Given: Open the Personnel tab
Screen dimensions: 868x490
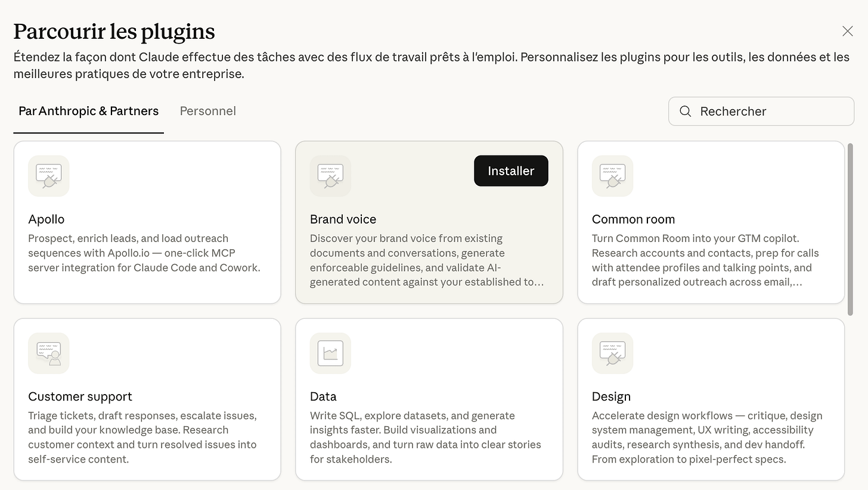Looking at the screenshot, I should tap(208, 111).
